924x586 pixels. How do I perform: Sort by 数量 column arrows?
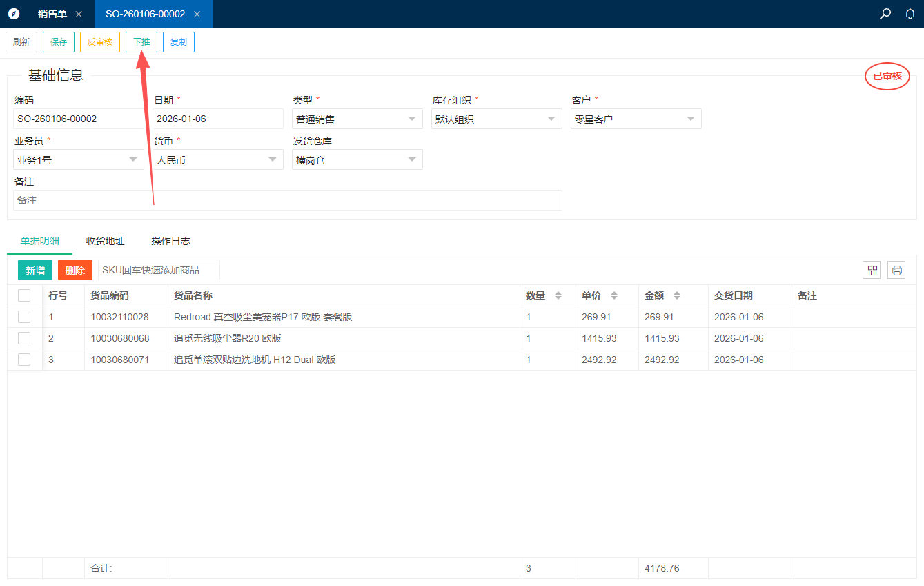(x=558, y=295)
